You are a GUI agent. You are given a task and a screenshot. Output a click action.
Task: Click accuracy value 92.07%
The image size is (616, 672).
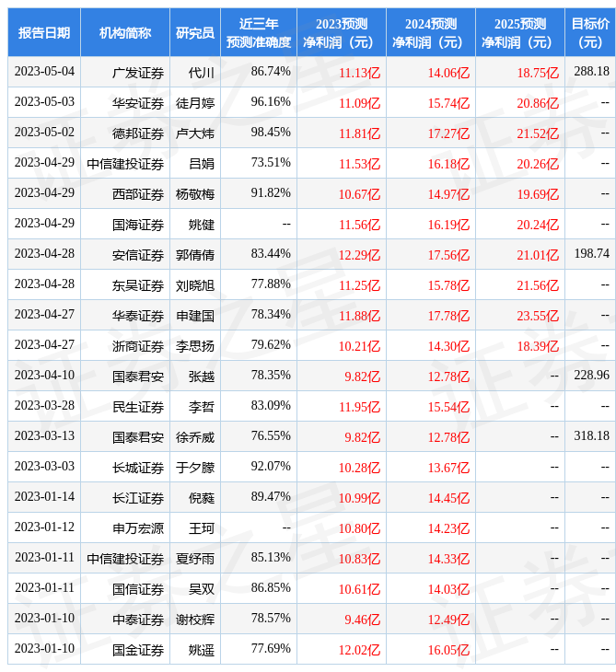[271, 467]
